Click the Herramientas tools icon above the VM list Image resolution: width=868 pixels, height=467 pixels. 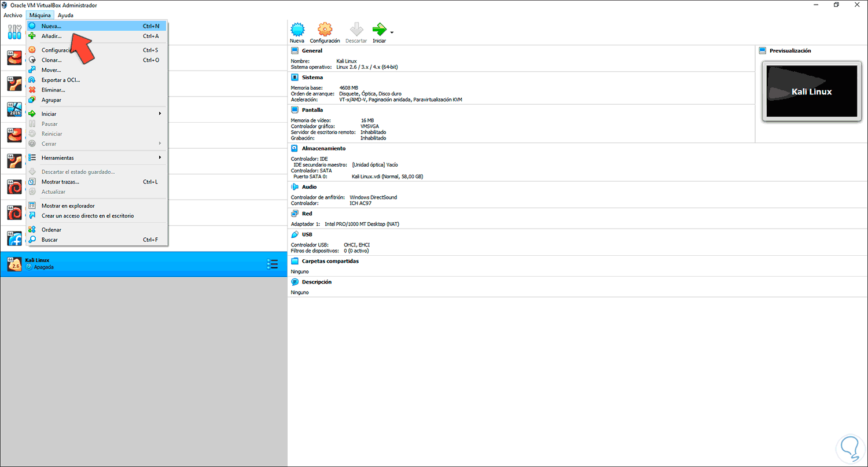point(14,32)
